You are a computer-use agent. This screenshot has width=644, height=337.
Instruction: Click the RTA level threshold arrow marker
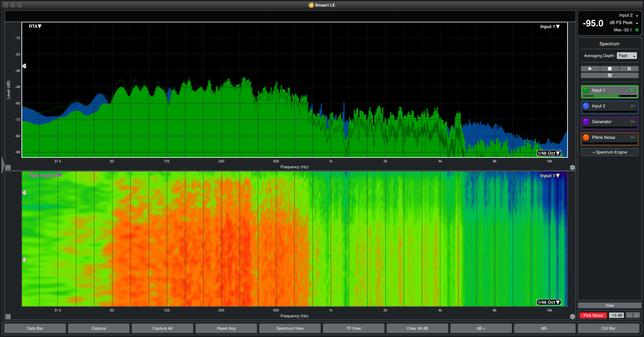tap(24, 66)
